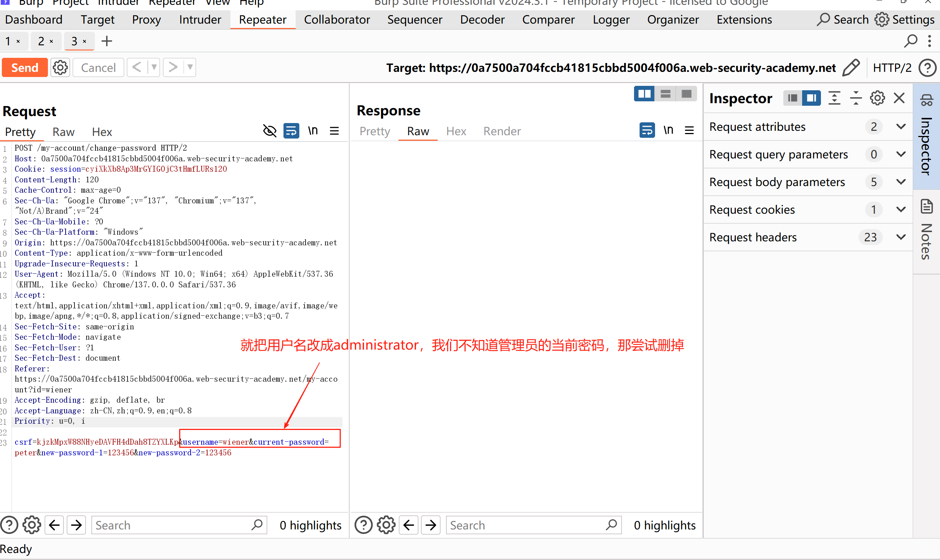Expand Request body parameters section
The image size is (940, 560).
pyautogui.click(x=901, y=182)
